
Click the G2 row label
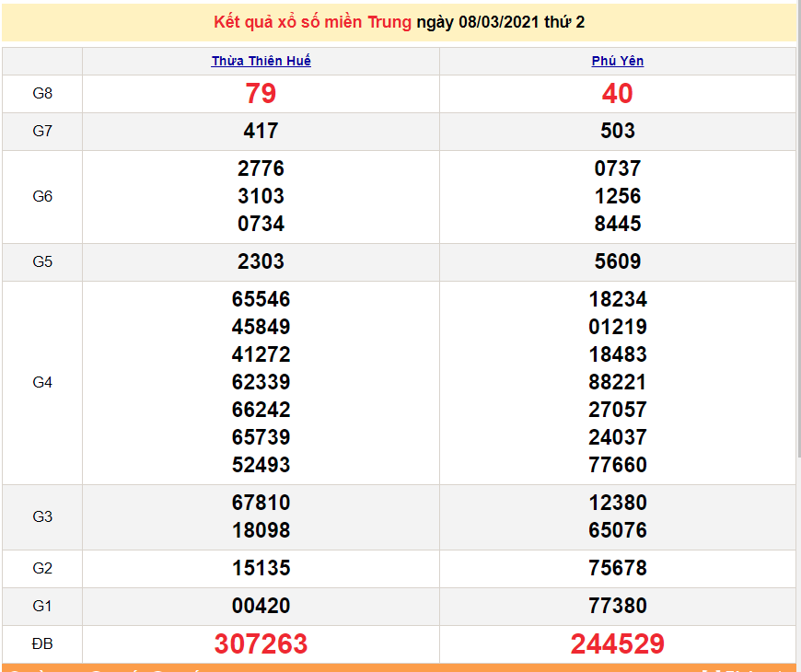click(x=42, y=568)
